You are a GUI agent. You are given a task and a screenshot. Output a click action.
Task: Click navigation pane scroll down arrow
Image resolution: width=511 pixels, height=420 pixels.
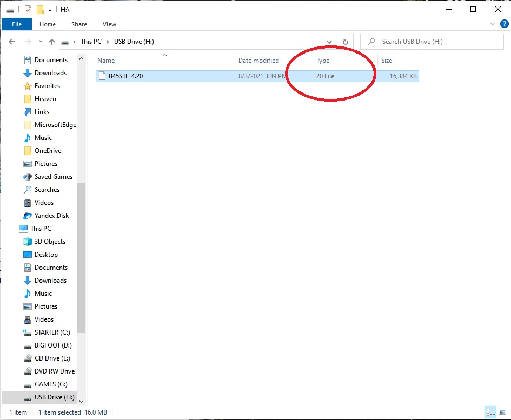tap(82, 402)
